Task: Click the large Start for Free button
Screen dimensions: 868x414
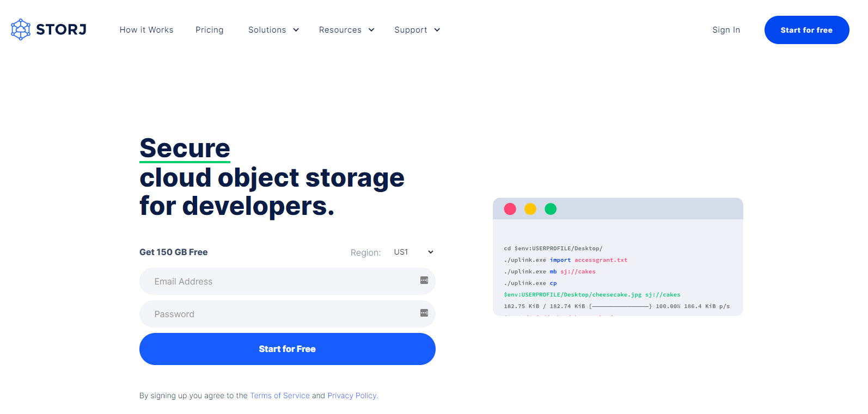Action: click(x=288, y=349)
